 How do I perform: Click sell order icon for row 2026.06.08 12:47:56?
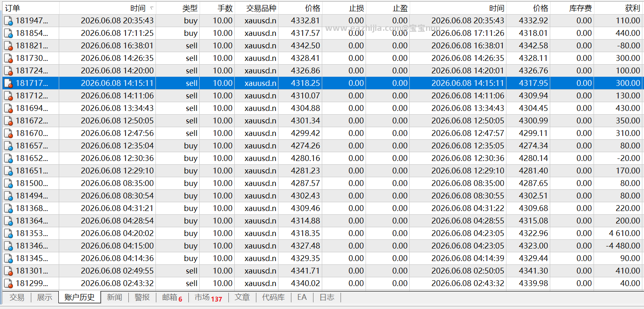[x=8, y=133]
